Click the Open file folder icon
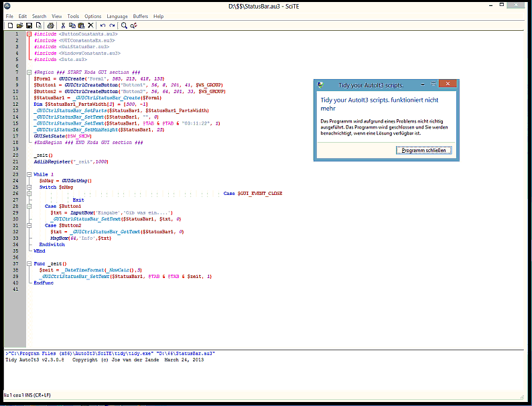The width and height of the screenshot is (532, 406). point(19,25)
